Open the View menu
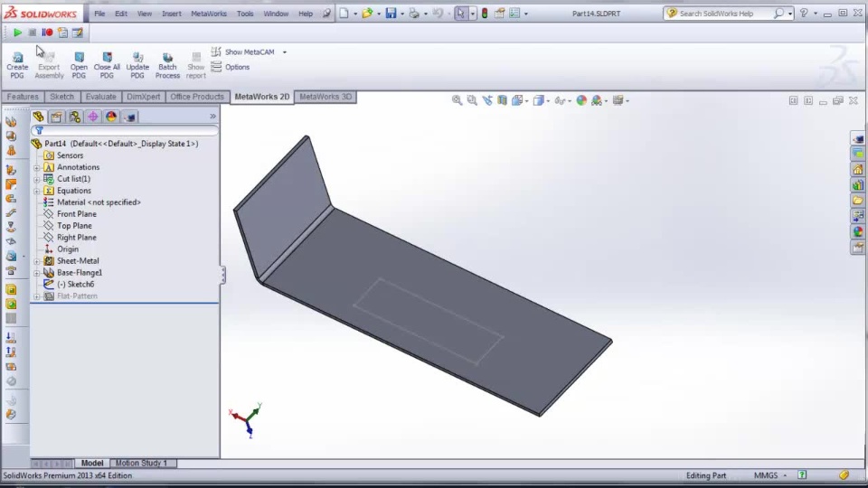The height and width of the screenshot is (488, 868). point(145,14)
